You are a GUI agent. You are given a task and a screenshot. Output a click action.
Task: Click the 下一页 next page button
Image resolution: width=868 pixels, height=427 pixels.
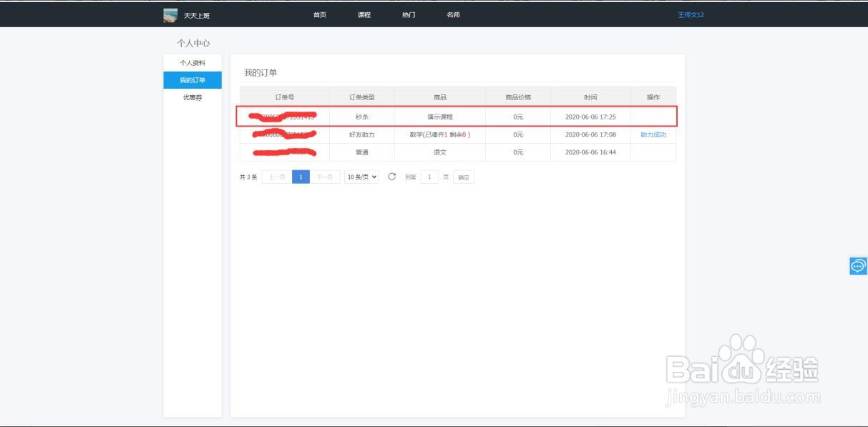click(x=325, y=177)
